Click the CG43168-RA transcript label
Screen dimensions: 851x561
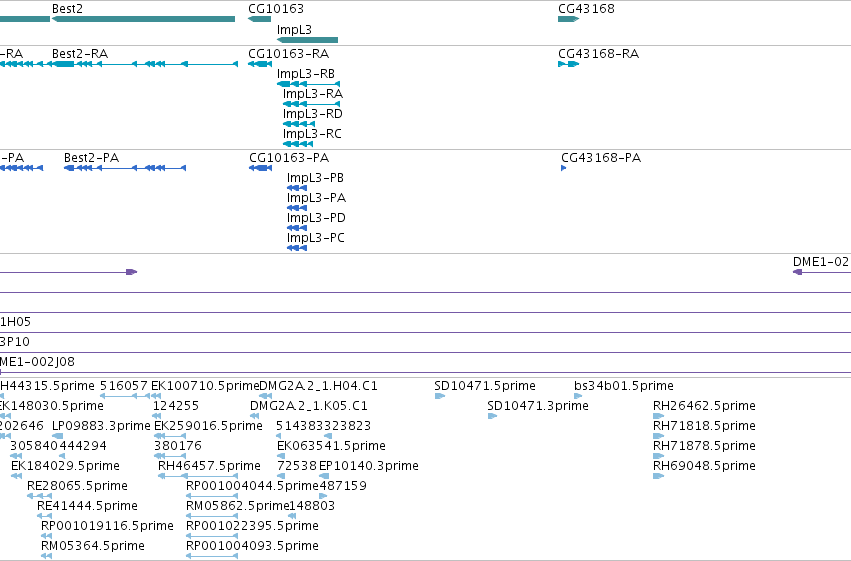[x=598, y=54]
